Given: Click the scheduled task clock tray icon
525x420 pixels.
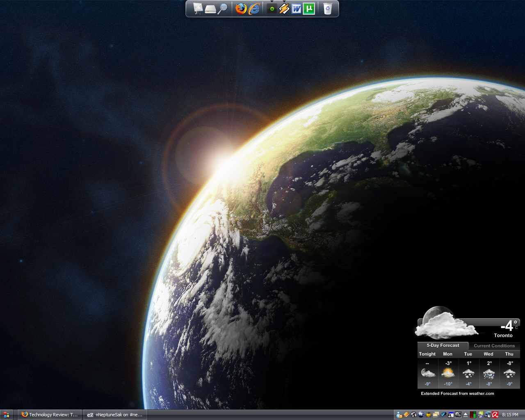Looking at the screenshot, I should coord(488,415).
